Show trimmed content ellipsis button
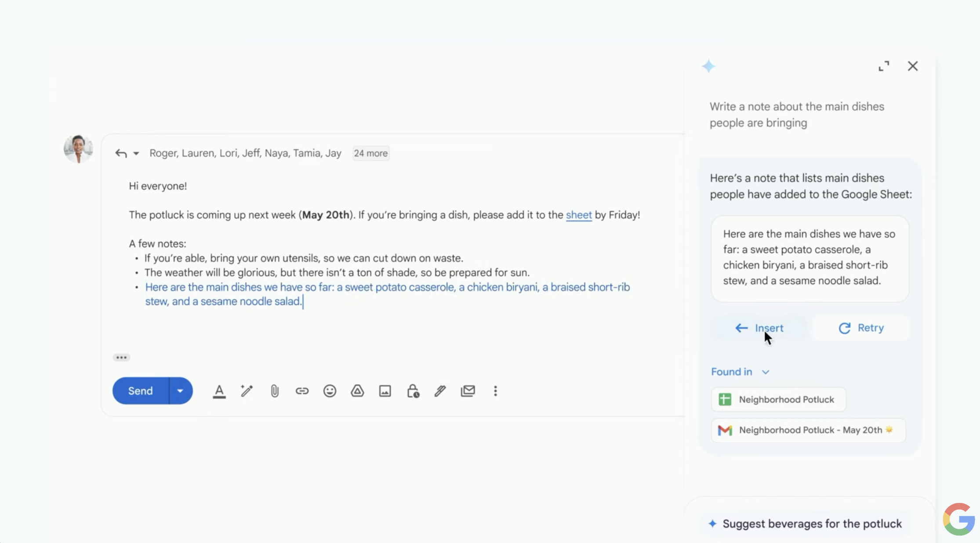The image size is (980, 543). [121, 358]
